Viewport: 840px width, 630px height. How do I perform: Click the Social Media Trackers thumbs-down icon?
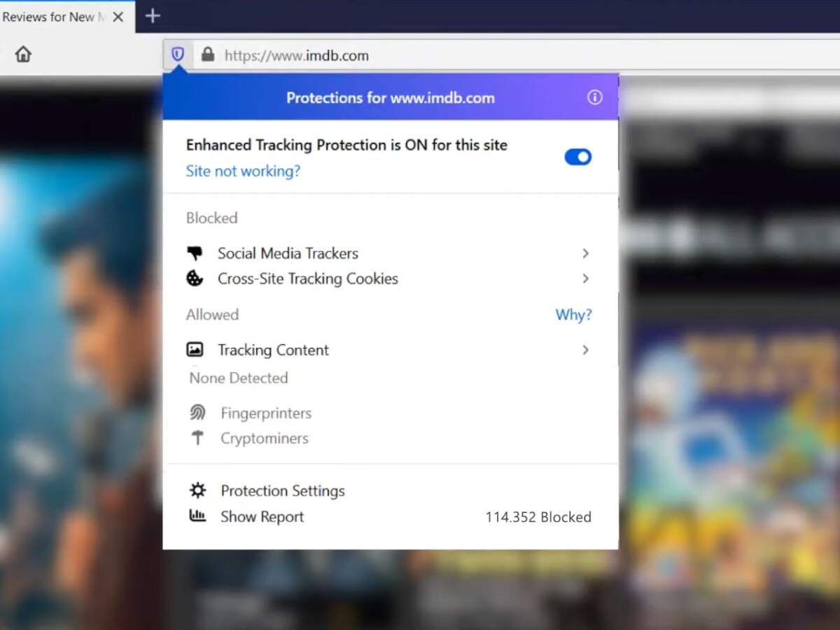pyautogui.click(x=195, y=253)
